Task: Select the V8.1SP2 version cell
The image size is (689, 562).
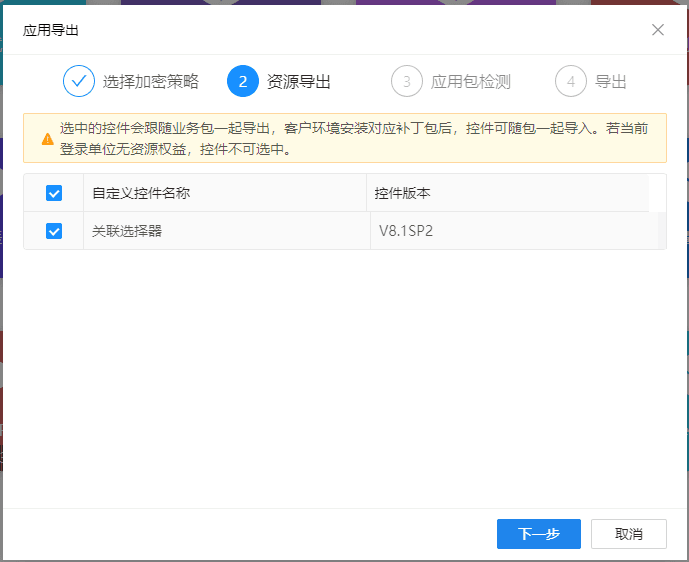Action: (x=514, y=231)
